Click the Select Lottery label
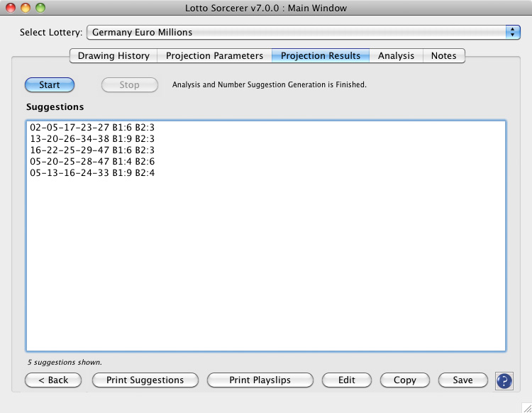 (x=51, y=32)
